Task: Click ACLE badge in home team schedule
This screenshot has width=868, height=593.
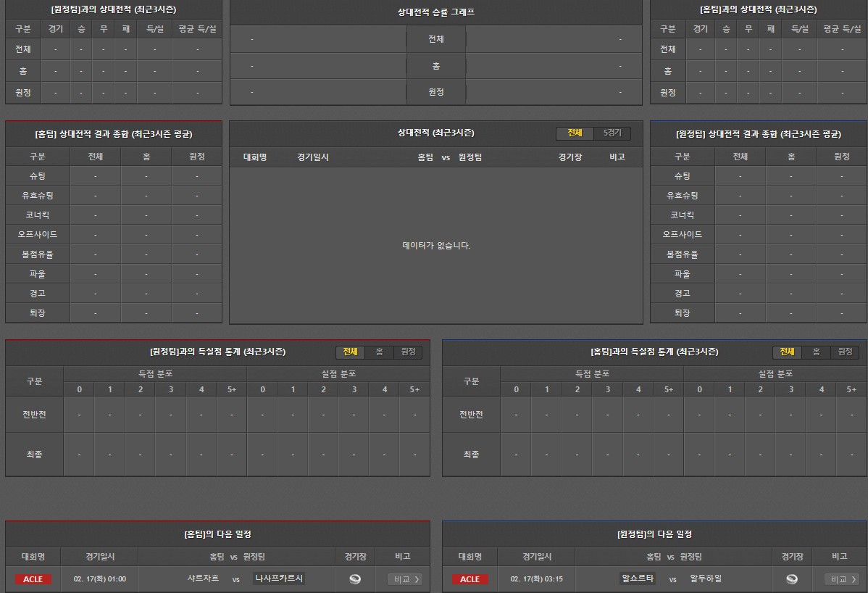Action: click(33, 579)
